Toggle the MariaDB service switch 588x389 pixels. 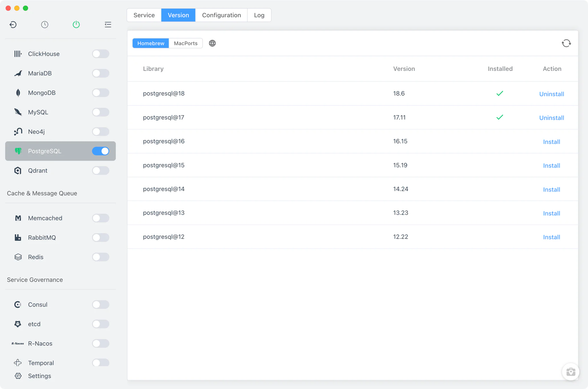tap(100, 73)
